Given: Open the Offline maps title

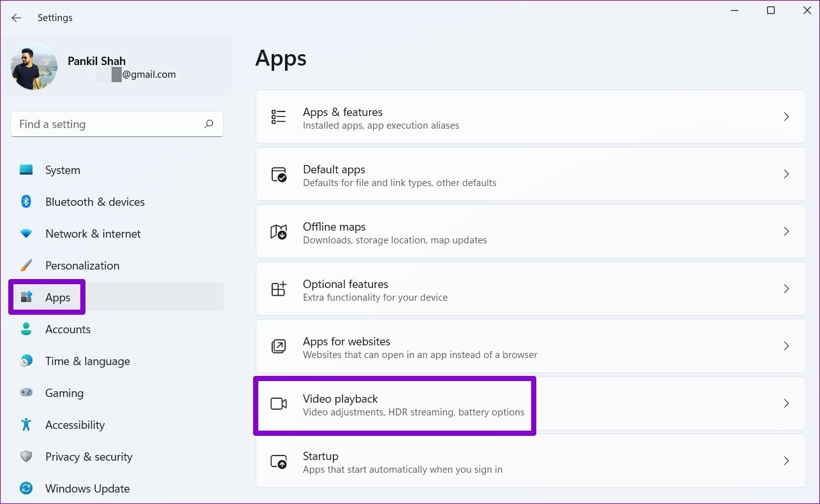Looking at the screenshot, I should [x=334, y=227].
